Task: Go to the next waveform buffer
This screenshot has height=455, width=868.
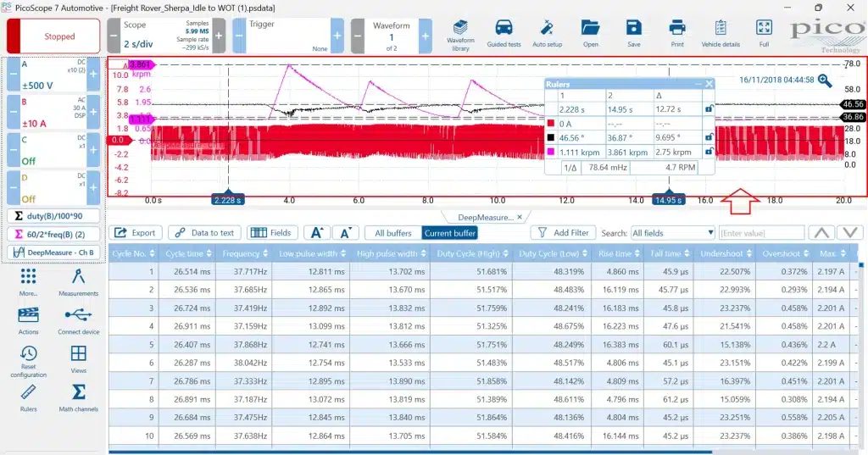Action: click(x=426, y=36)
